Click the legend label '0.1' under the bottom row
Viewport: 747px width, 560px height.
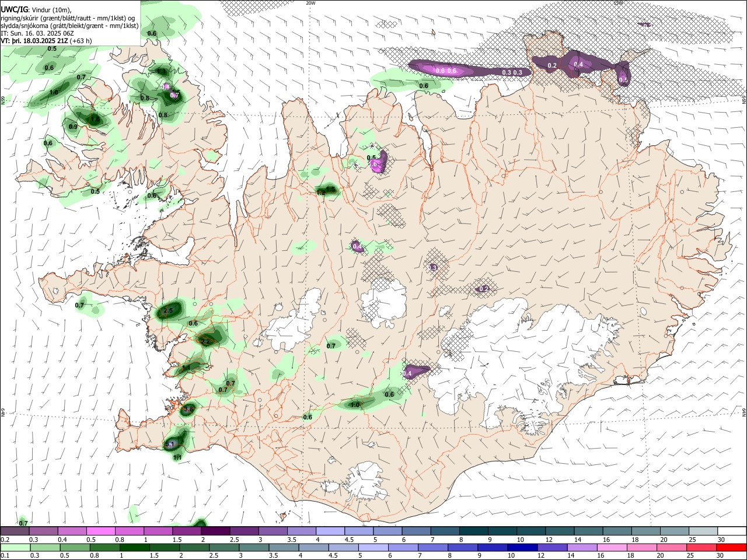click(x=5, y=556)
